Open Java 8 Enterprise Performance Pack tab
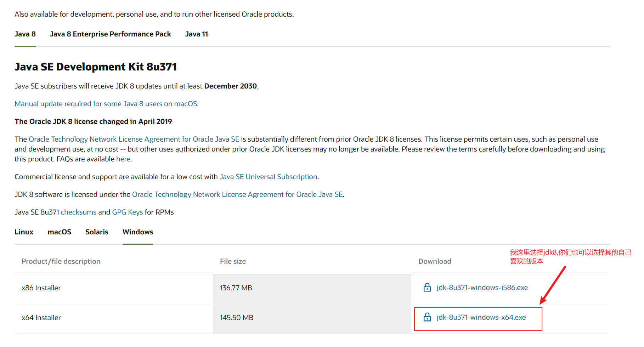 point(110,34)
